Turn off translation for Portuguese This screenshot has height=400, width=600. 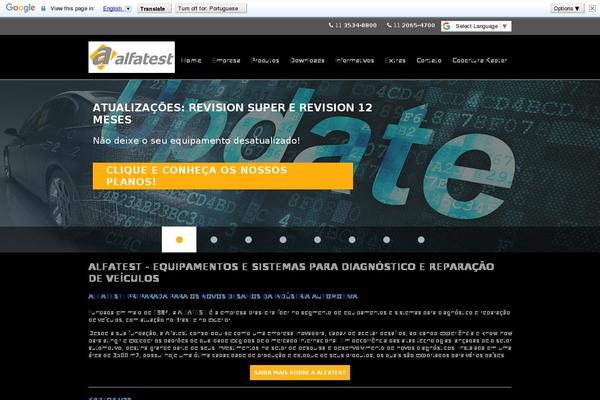coord(211,8)
